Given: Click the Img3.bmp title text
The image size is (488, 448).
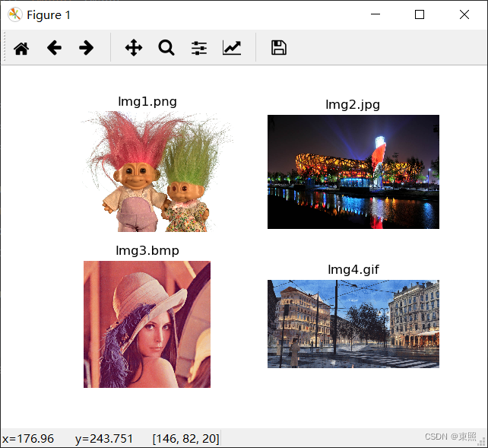Looking at the screenshot, I should [x=147, y=250].
